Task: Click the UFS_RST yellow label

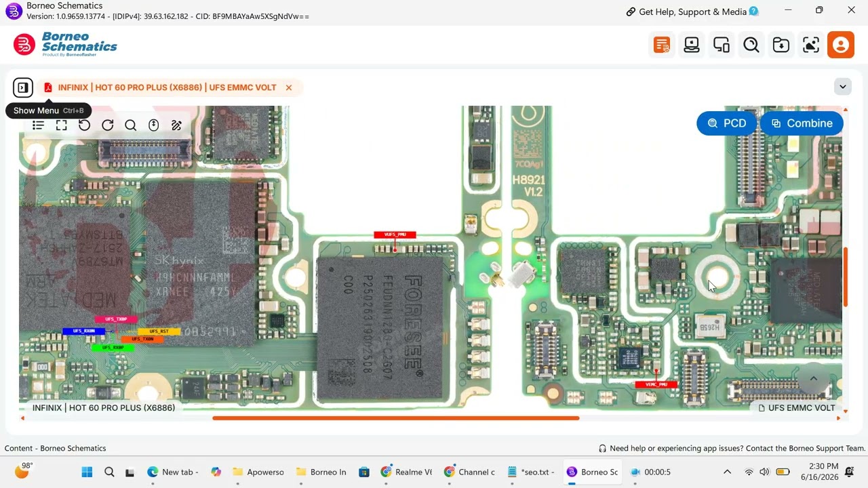Action: pyautogui.click(x=159, y=331)
